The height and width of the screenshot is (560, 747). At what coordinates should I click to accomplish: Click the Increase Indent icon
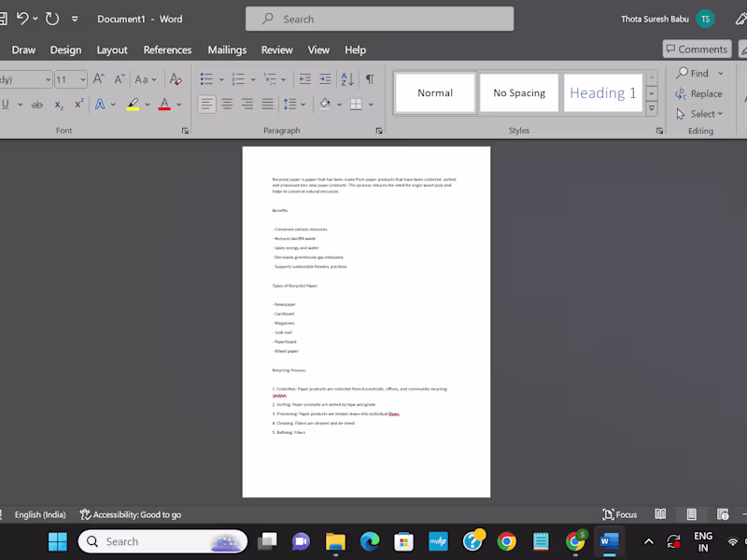325,79
